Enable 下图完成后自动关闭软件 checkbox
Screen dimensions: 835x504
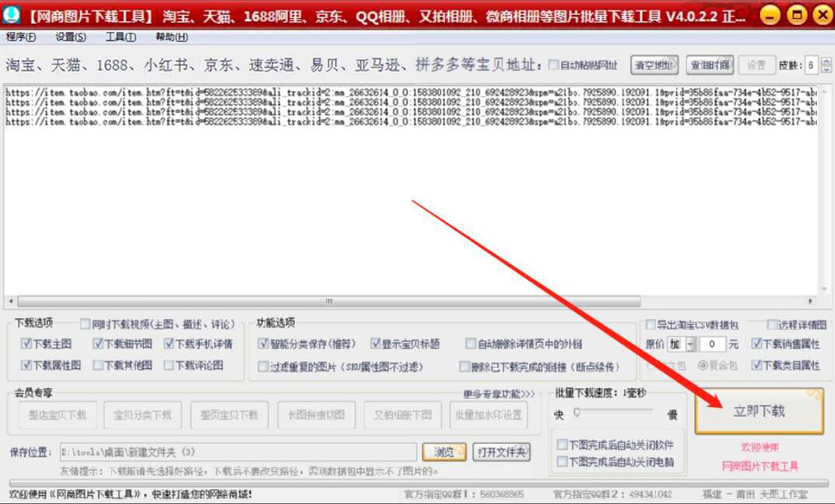pyautogui.click(x=562, y=444)
